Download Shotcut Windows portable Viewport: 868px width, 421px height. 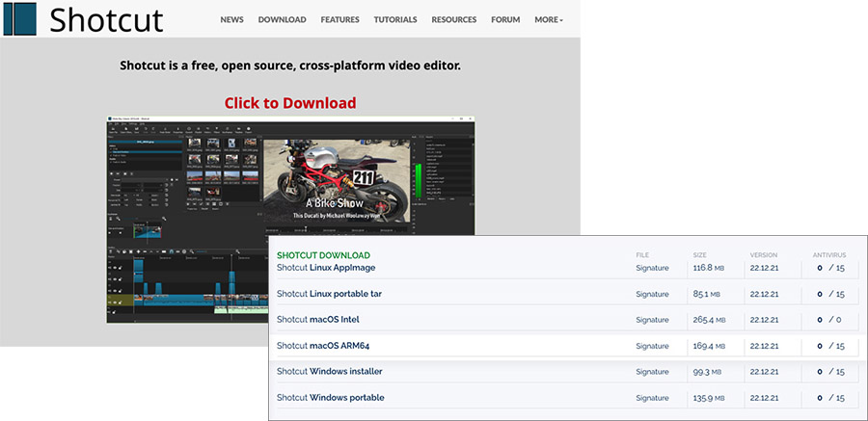pyautogui.click(x=331, y=397)
